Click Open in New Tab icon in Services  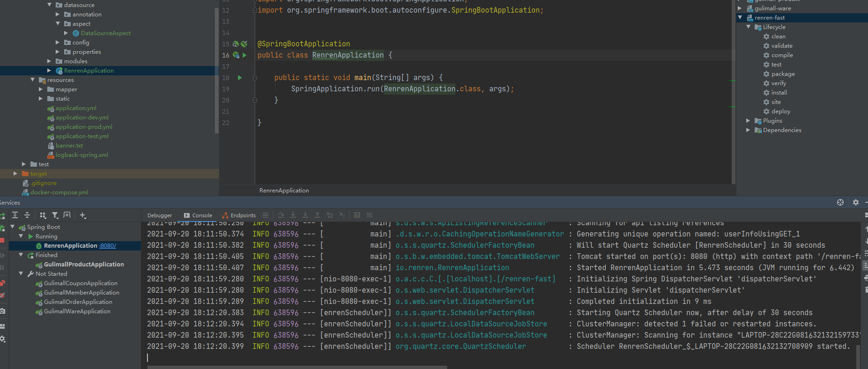click(67, 215)
